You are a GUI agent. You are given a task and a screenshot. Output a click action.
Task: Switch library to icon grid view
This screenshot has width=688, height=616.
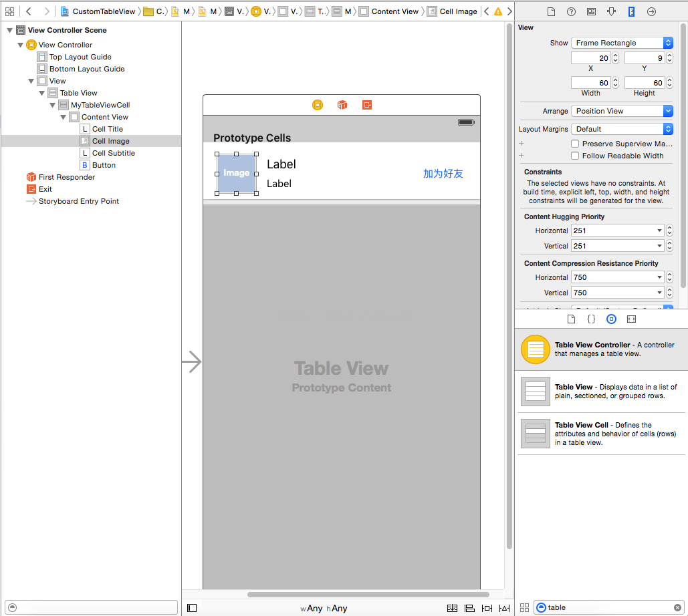(524, 608)
